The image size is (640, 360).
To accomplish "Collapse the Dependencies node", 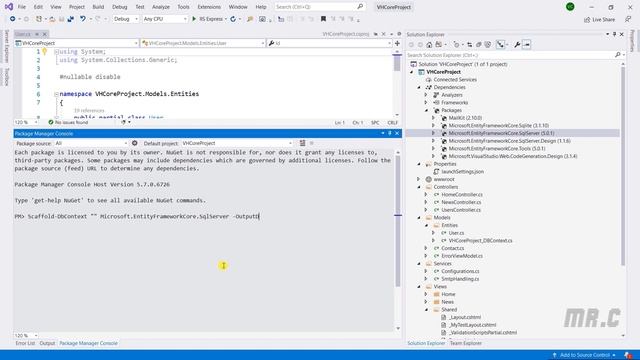I will pos(419,87).
